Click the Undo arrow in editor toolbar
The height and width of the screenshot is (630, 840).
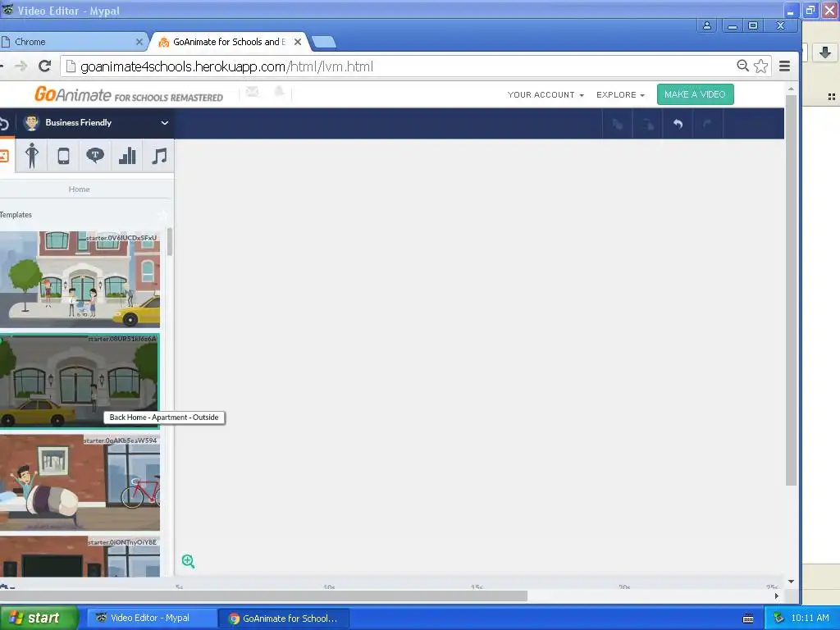(x=678, y=124)
